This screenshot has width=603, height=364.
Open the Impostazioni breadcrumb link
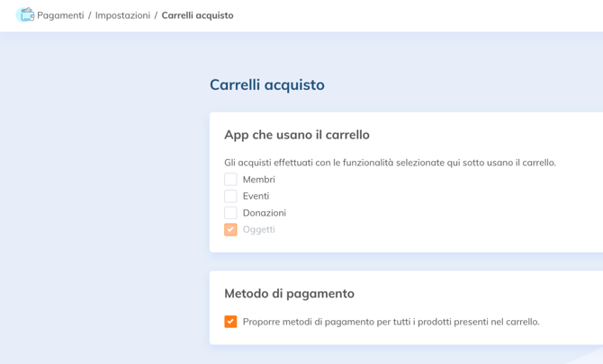click(x=122, y=15)
